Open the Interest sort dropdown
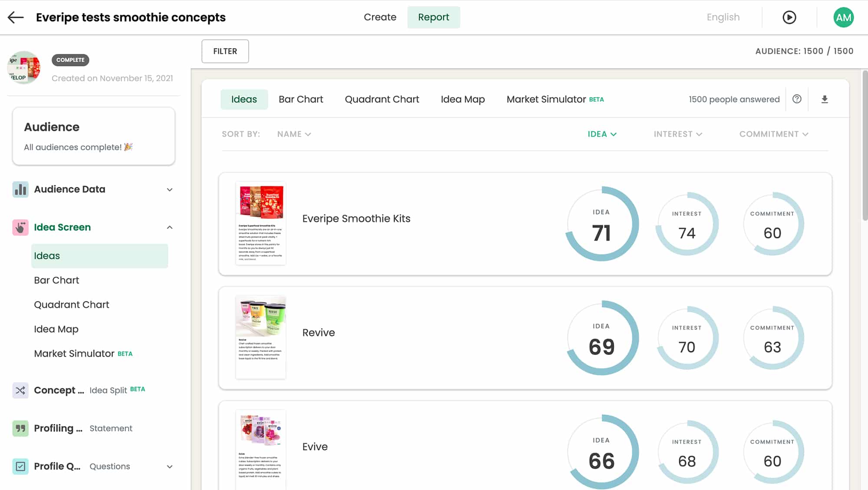The width and height of the screenshot is (868, 490). pos(677,134)
